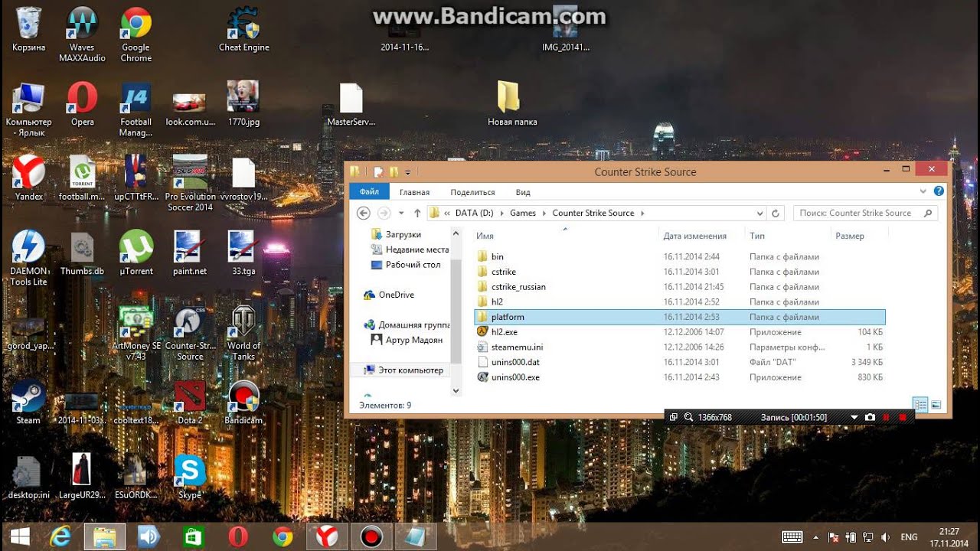This screenshot has width=980, height=551.
Task: Click the Explorer refresh button
Action: 776,214
